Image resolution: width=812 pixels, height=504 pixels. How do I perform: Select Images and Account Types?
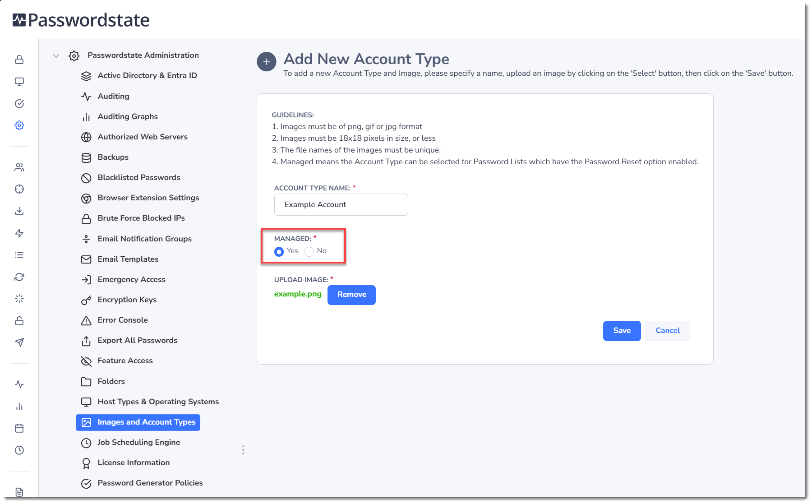(138, 422)
